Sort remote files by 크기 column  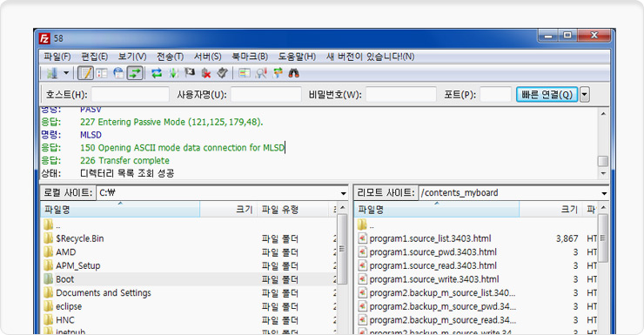click(x=551, y=210)
